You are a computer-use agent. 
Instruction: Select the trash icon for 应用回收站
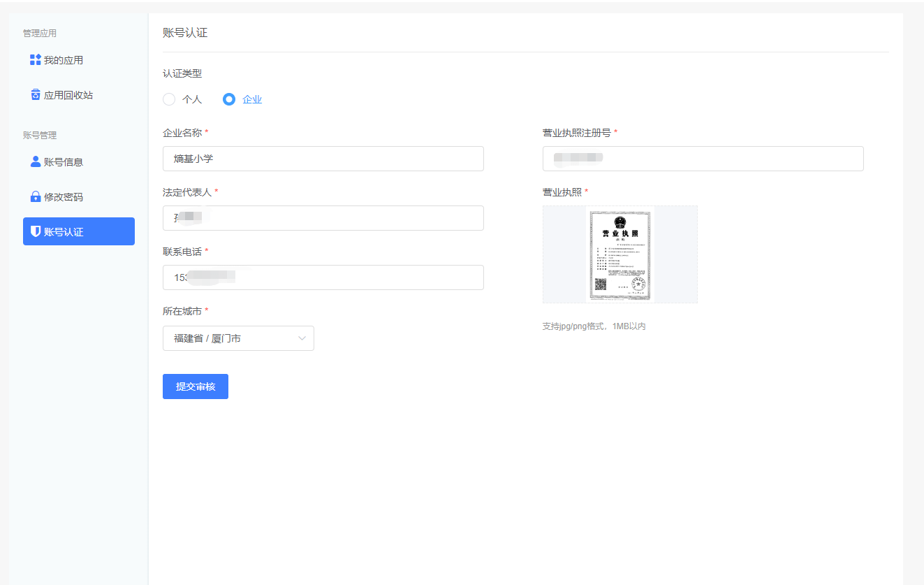pyautogui.click(x=35, y=94)
